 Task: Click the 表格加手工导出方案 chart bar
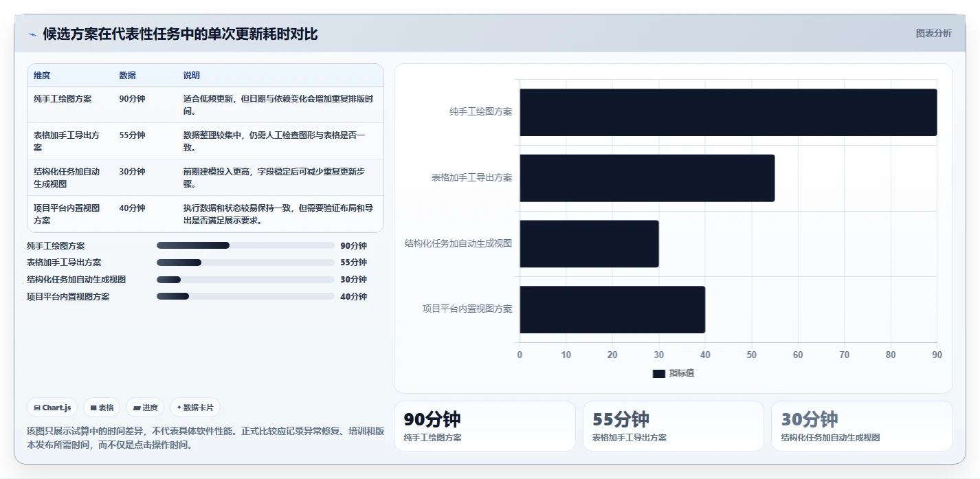647,178
